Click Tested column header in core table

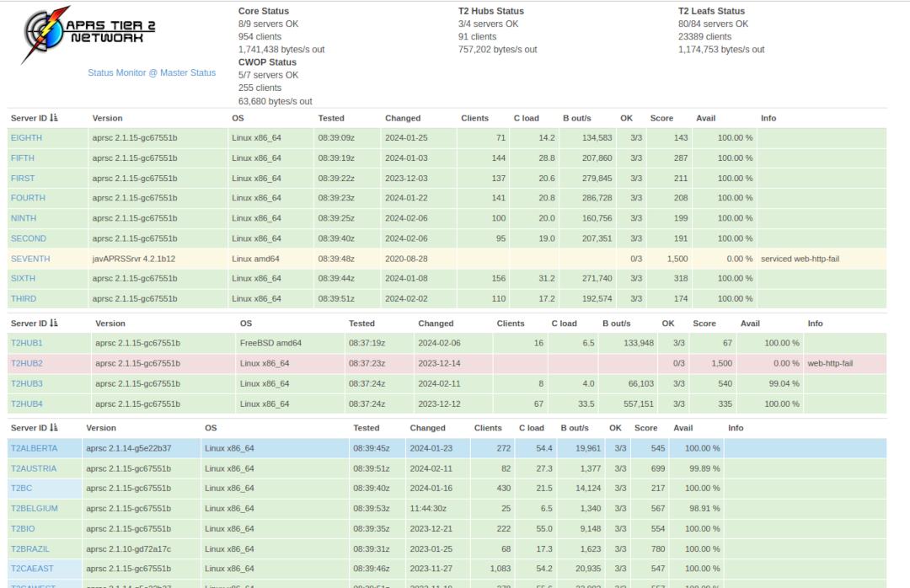331,118
